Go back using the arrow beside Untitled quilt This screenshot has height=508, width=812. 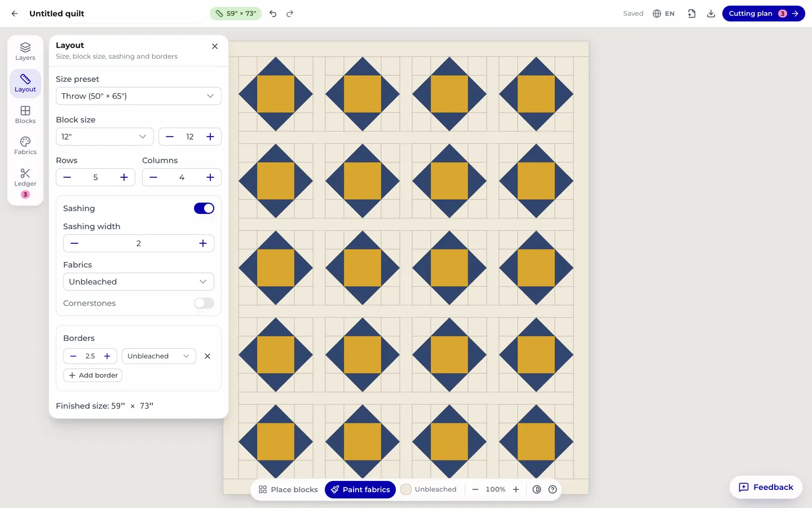point(15,14)
